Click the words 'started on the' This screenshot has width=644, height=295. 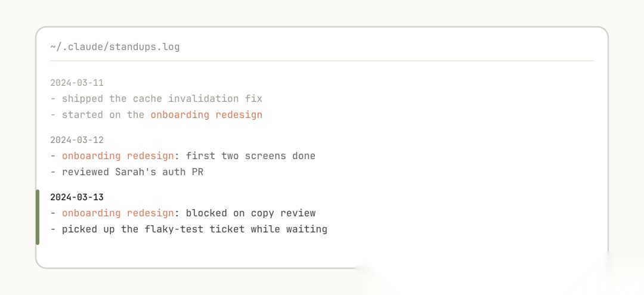tap(103, 115)
